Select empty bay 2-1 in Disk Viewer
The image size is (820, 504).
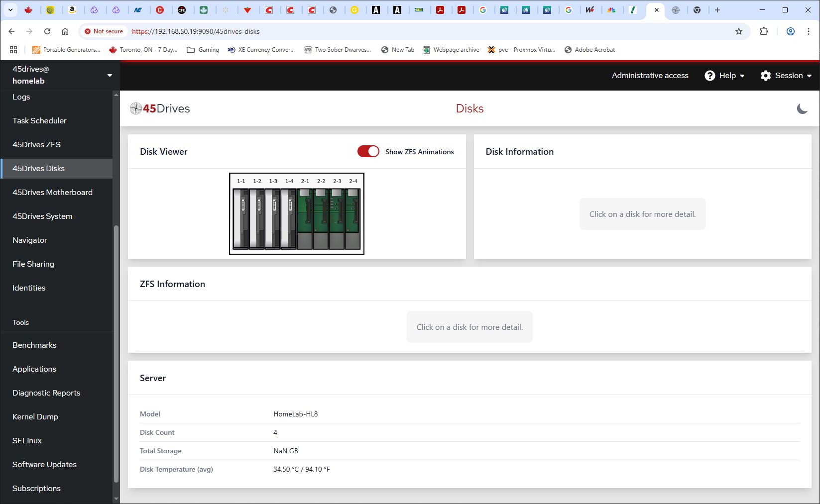pyautogui.click(x=305, y=218)
